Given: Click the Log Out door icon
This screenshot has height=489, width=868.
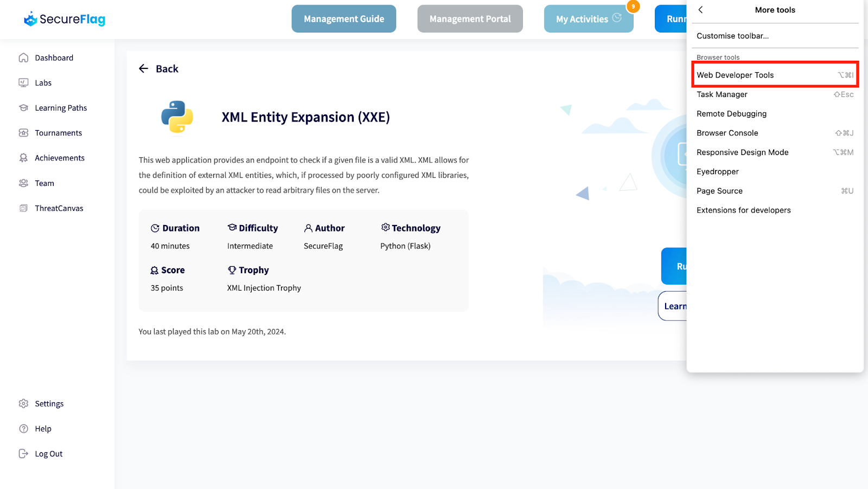Looking at the screenshot, I should click(23, 453).
